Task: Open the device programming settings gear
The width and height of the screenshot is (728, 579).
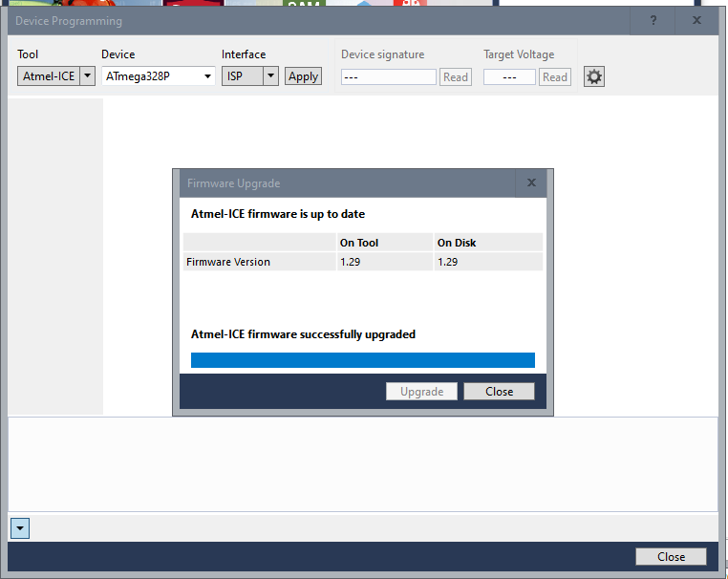Action: coord(594,76)
